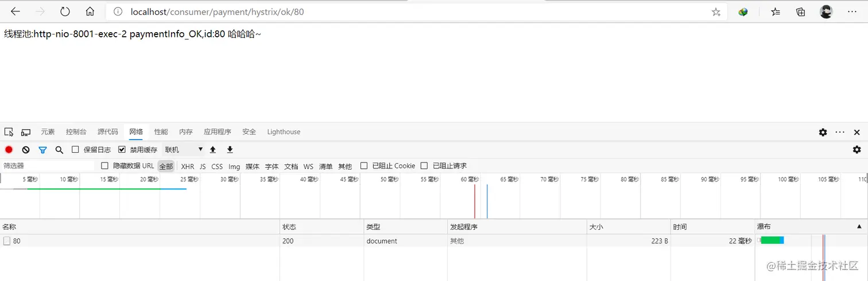Open the collections icon
This screenshot has width=868, height=281.
click(x=801, y=11)
